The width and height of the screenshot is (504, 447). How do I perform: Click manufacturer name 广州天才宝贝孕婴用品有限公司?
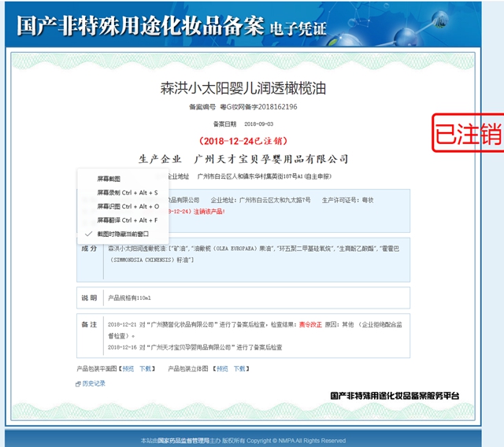(271, 159)
